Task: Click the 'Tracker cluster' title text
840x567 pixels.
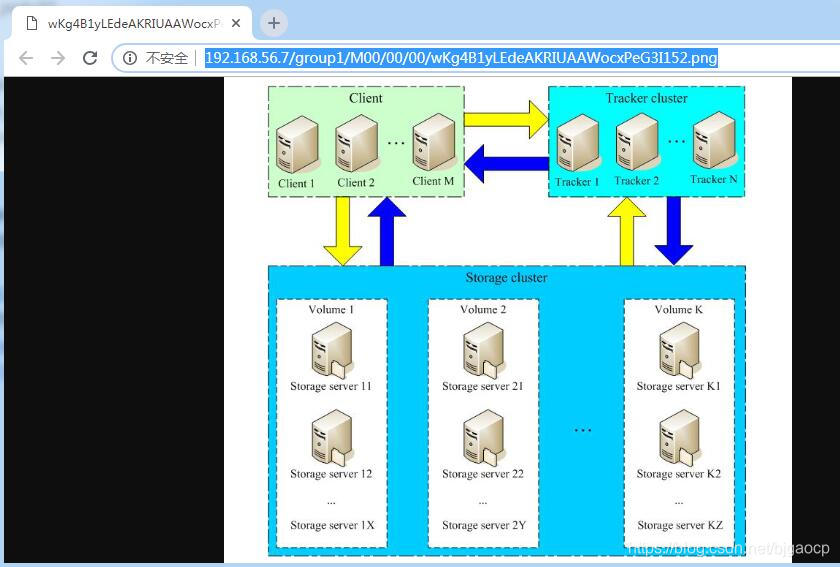Action: 647,98
